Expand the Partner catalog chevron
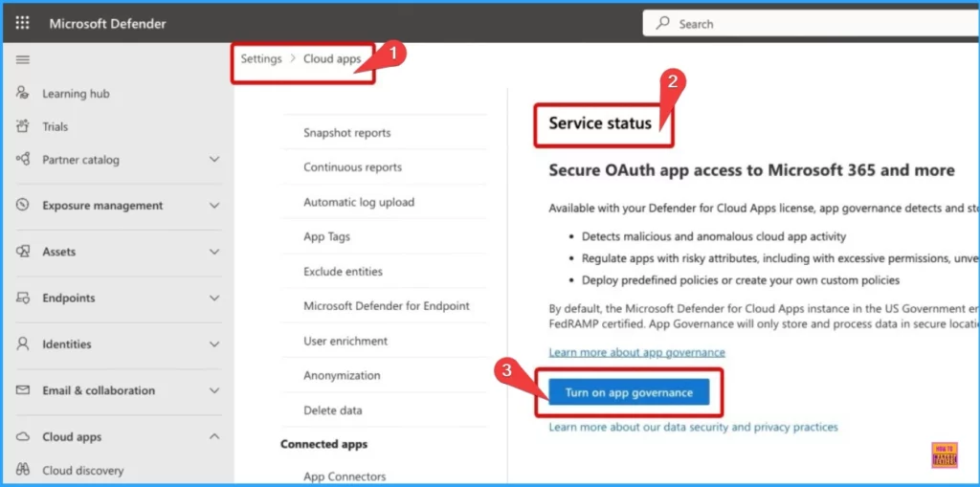 point(214,160)
